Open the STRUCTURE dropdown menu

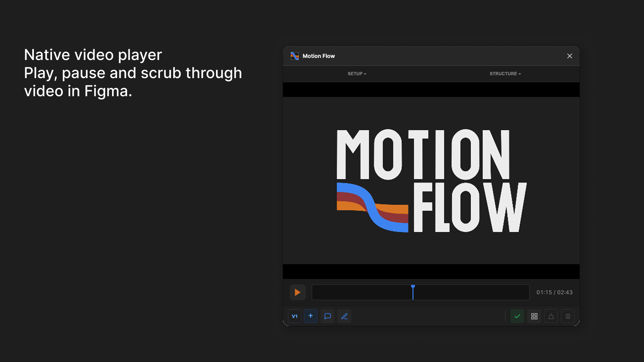point(505,74)
